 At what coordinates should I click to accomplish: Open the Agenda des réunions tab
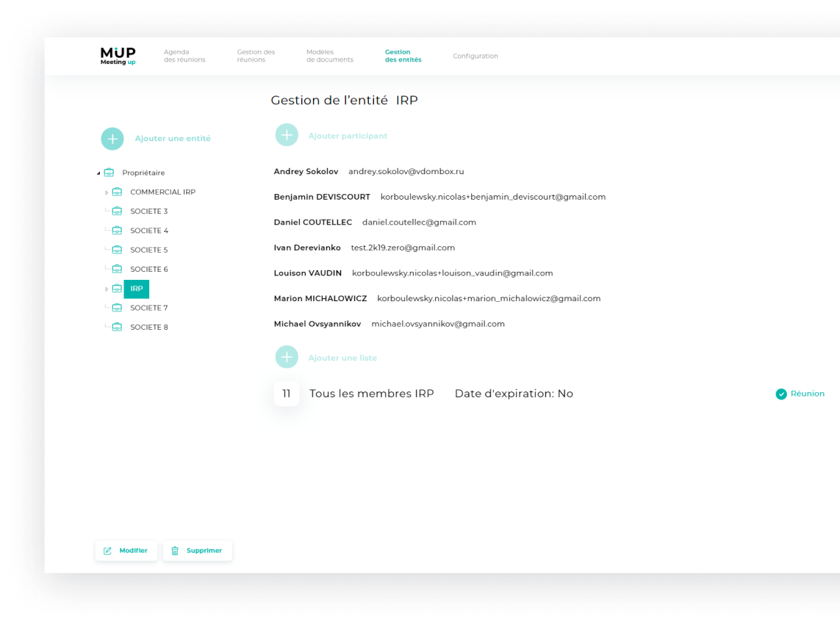(x=184, y=56)
